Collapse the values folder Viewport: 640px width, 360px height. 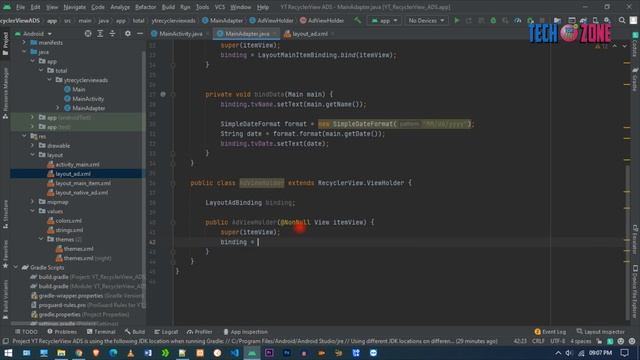[x=33, y=211]
